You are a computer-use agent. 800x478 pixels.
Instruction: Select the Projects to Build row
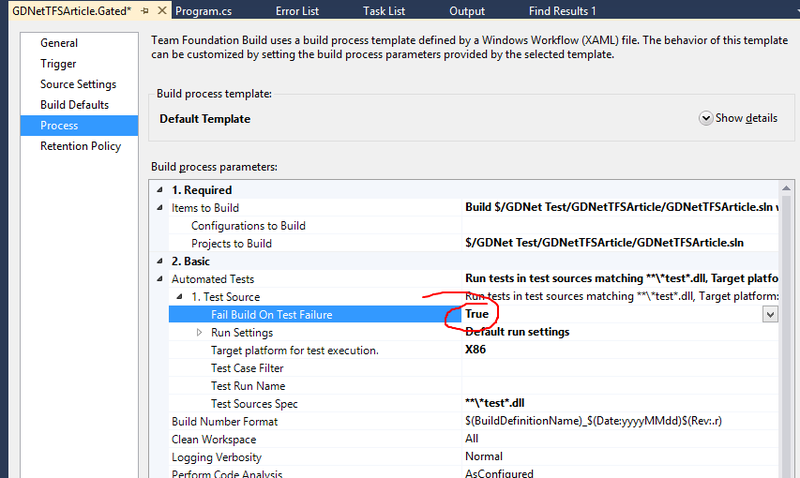[315, 243]
